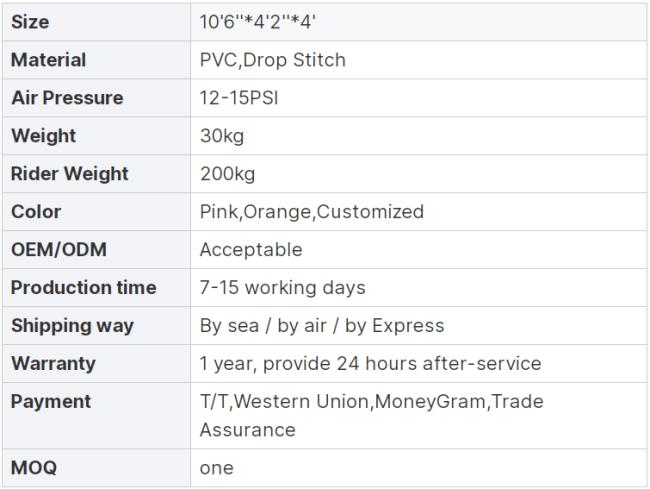The width and height of the screenshot is (650, 489).
Task: Select the 200kg rider weight value
Action: 227,174
